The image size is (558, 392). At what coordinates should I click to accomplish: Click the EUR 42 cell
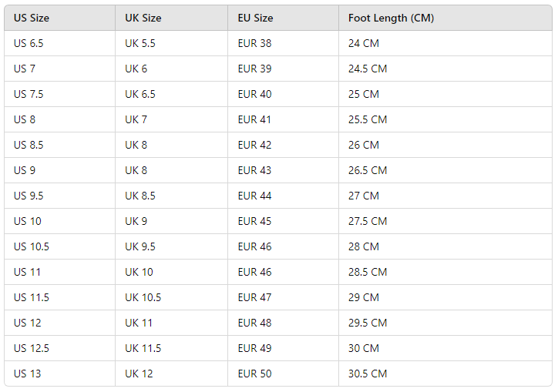[x=254, y=145]
